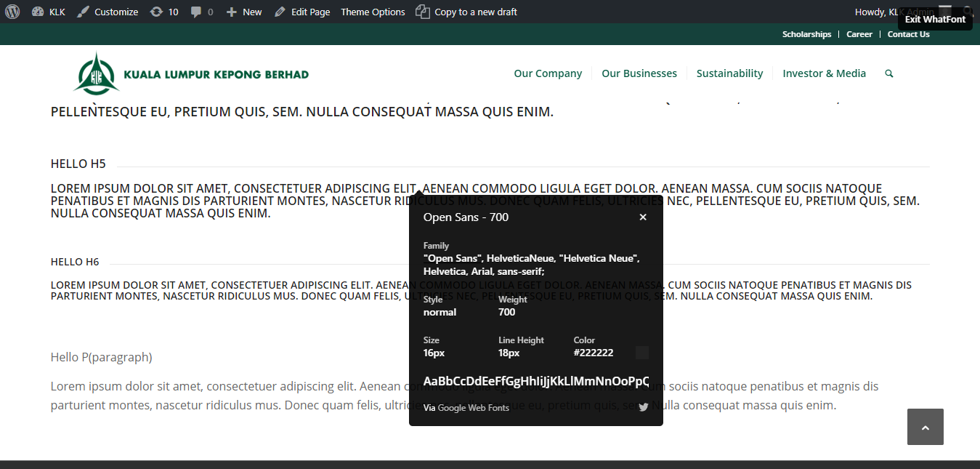
Task: Click the #222222 color swatch
Action: click(x=641, y=353)
